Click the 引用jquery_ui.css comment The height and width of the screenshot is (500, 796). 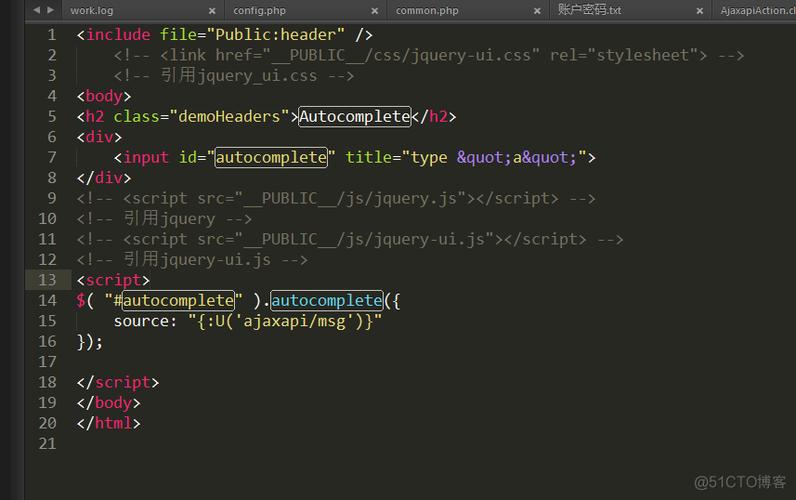click(x=234, y=76)
